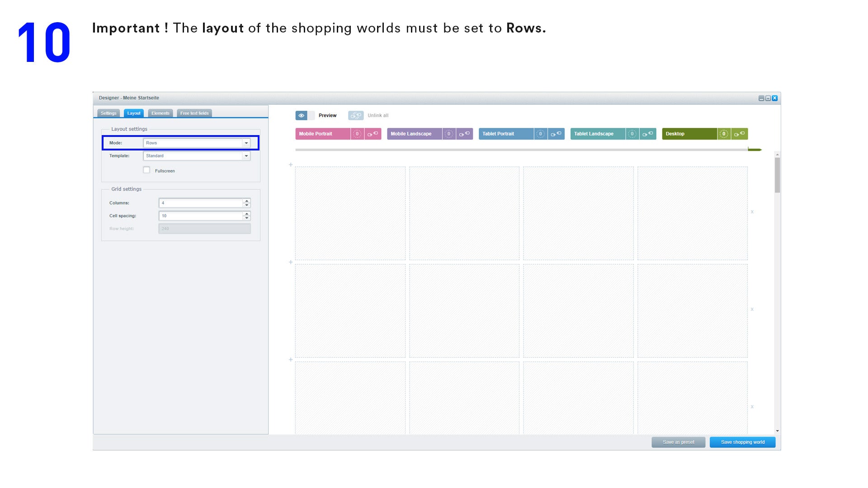Click Tablet Portrait link icon

[x=556, y=134]
